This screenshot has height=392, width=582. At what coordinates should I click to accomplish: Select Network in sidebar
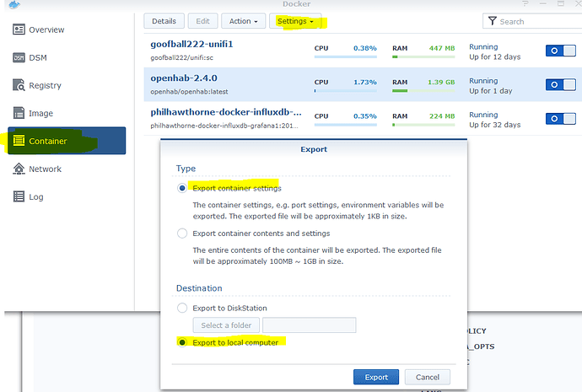click(x=45, y=169)
